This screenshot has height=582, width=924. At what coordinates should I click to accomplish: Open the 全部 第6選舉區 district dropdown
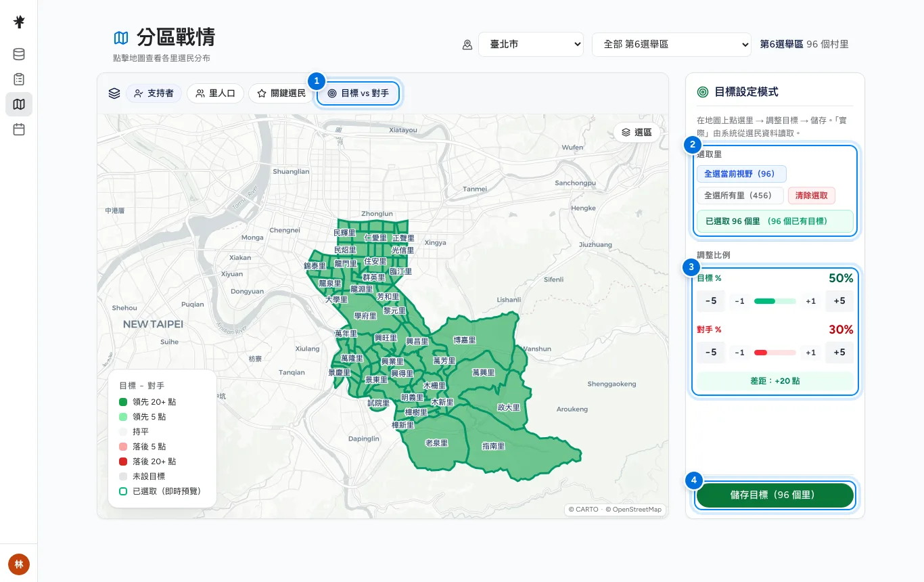click(x=671, y=44)
